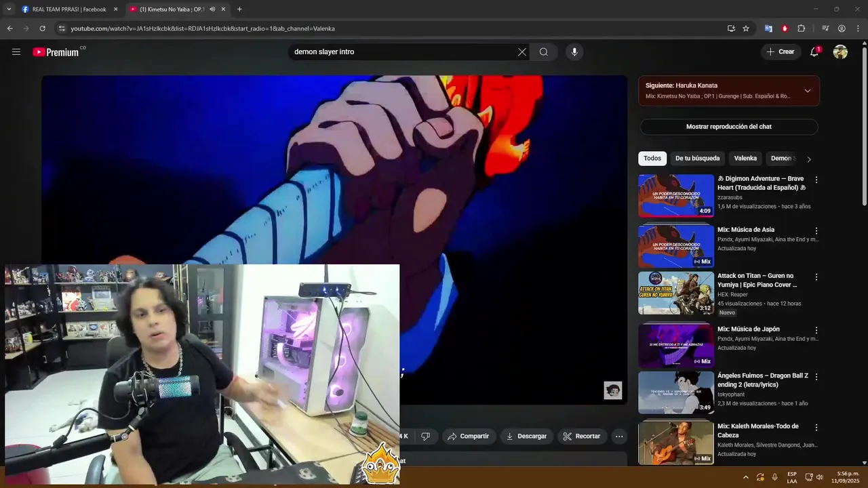Open the Chrome profile icon
Viewport: 868px width, 488px height.
coord(842,28)
